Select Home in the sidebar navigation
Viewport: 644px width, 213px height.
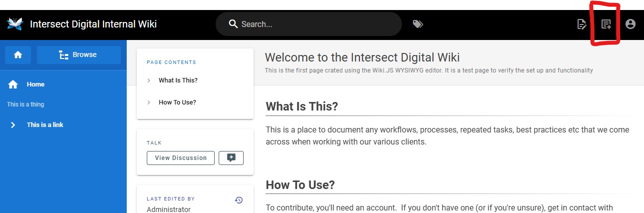35,84
